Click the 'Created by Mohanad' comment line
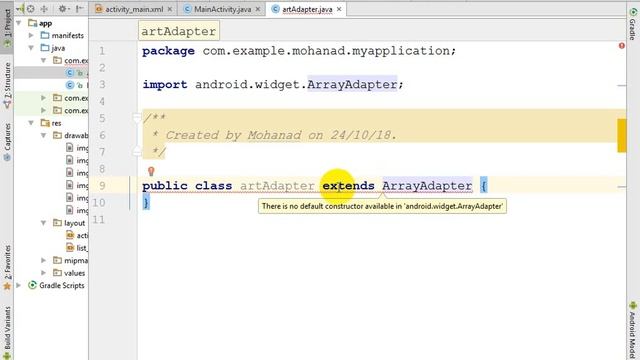The width and height of the screenshot is (640, 360). (x=274, y=135)
